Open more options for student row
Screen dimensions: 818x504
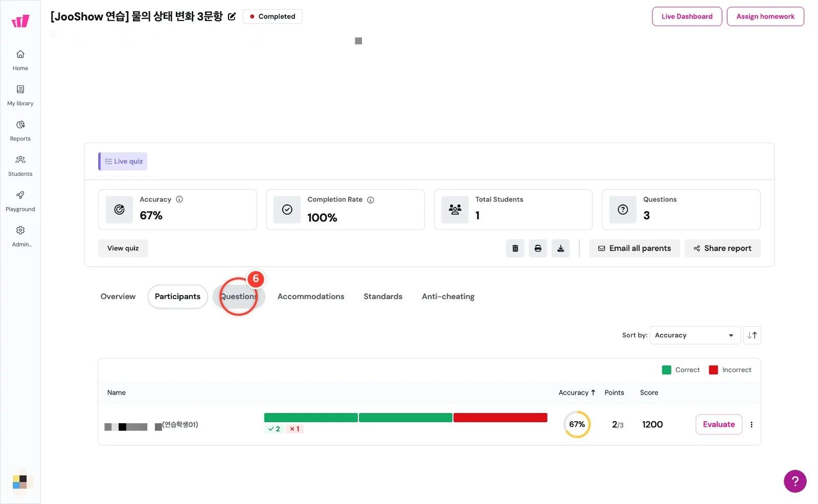[x=752, y=424]
